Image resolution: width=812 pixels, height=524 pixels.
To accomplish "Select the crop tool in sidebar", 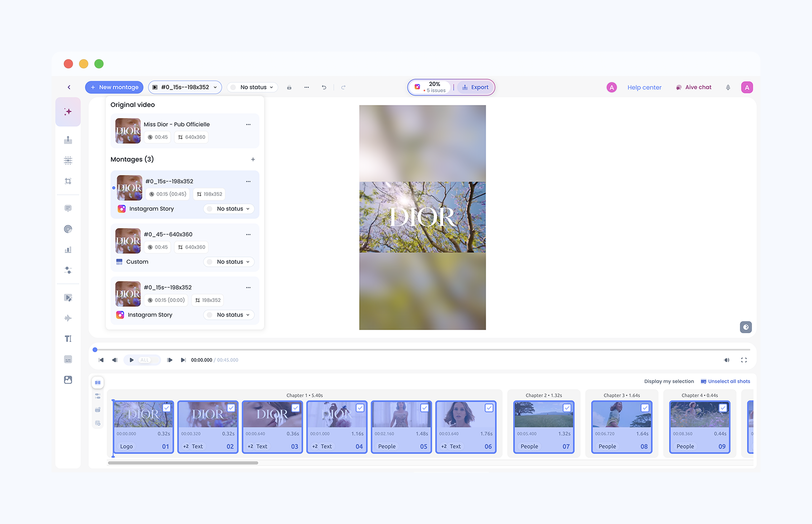I will [68, 181].
